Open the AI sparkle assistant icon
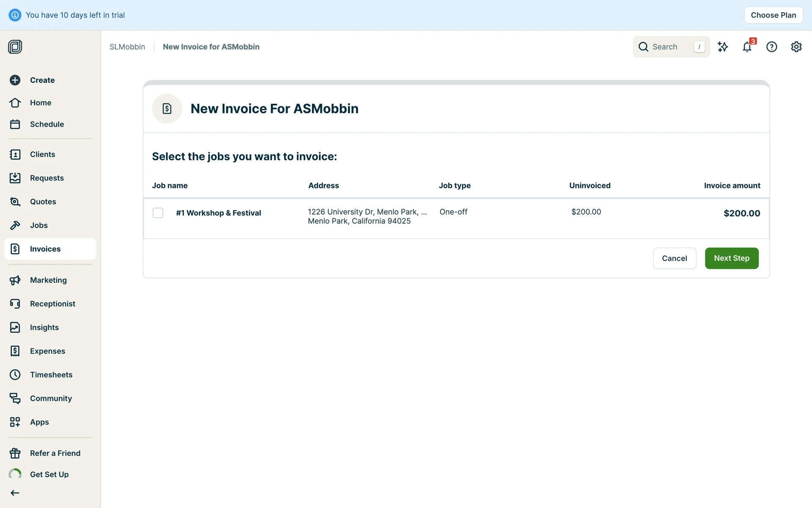Image resolution: width=812 pixels, height=508 pixels. point(723,47)
